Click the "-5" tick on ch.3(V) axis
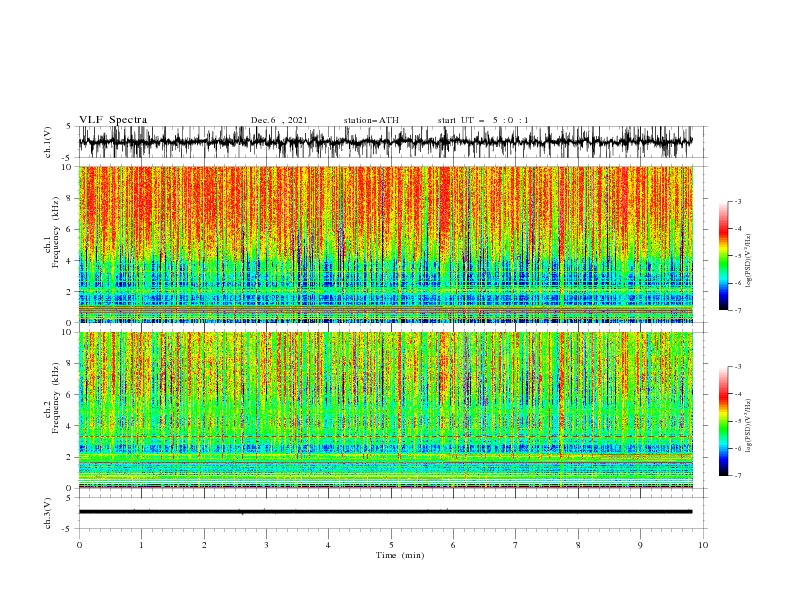 68,529
